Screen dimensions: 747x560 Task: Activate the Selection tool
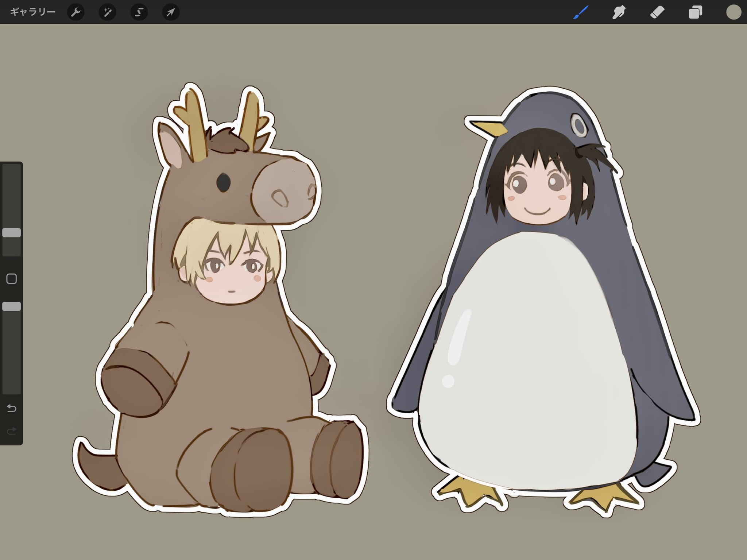coord(139,12)
